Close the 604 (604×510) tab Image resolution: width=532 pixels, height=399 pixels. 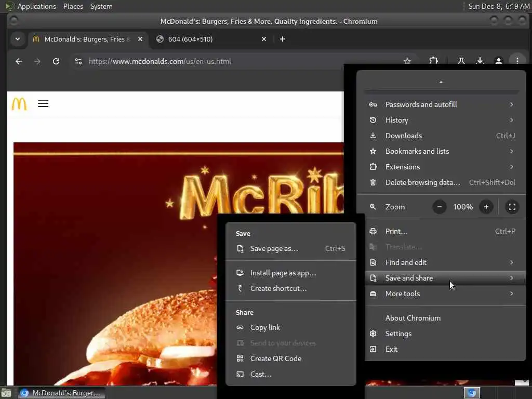point(263,39)
